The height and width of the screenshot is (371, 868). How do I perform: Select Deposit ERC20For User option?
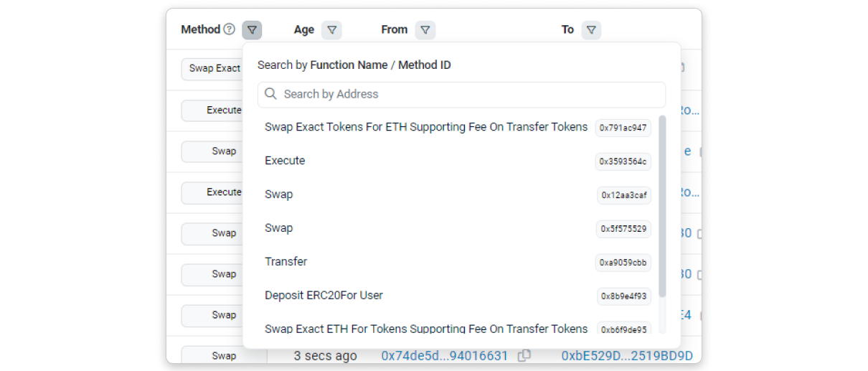pyautogui.click(x=324, y=296)
